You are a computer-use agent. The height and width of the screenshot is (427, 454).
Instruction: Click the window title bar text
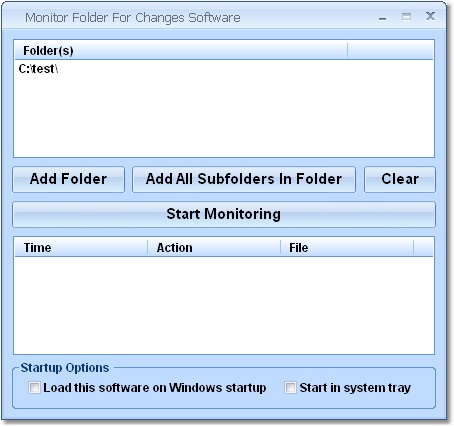(133, 17)
